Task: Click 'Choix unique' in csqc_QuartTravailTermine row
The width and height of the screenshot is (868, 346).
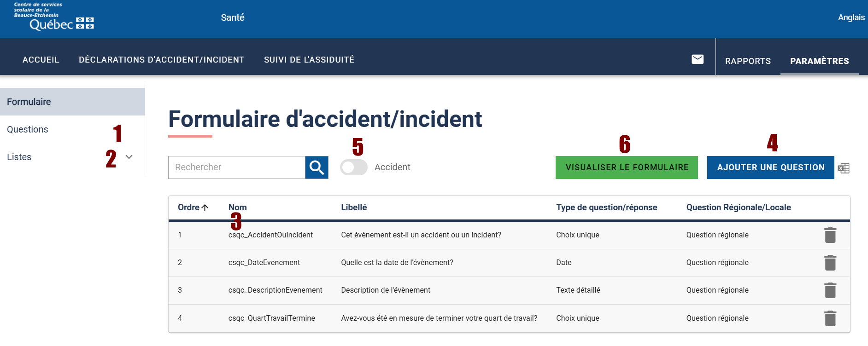Action: 578,318
